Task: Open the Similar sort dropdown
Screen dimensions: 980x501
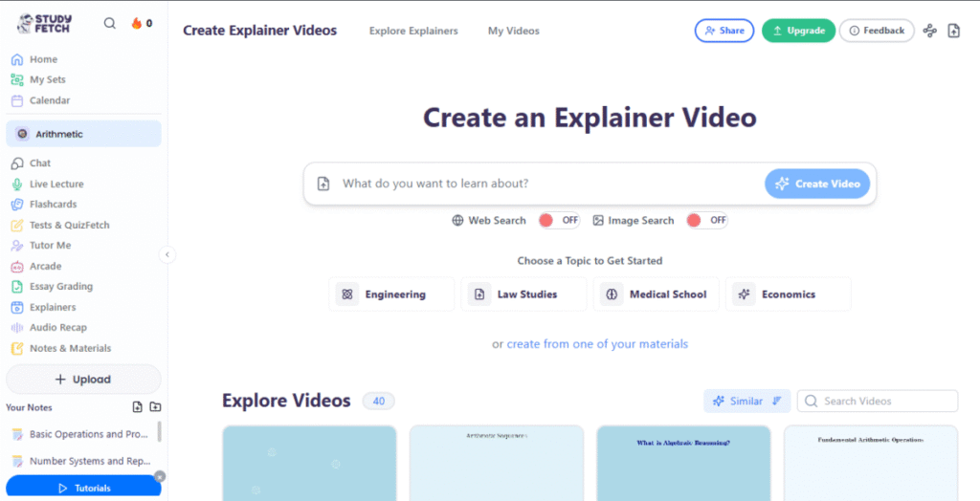Action: (x=746, y=402)
